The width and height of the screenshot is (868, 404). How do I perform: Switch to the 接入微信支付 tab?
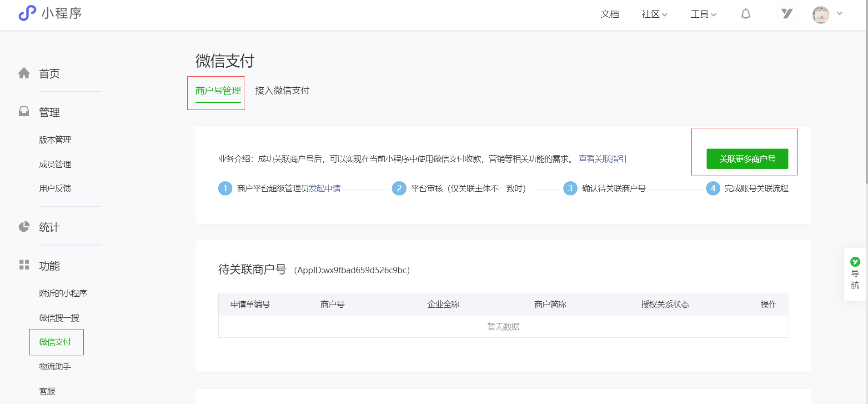282,90
